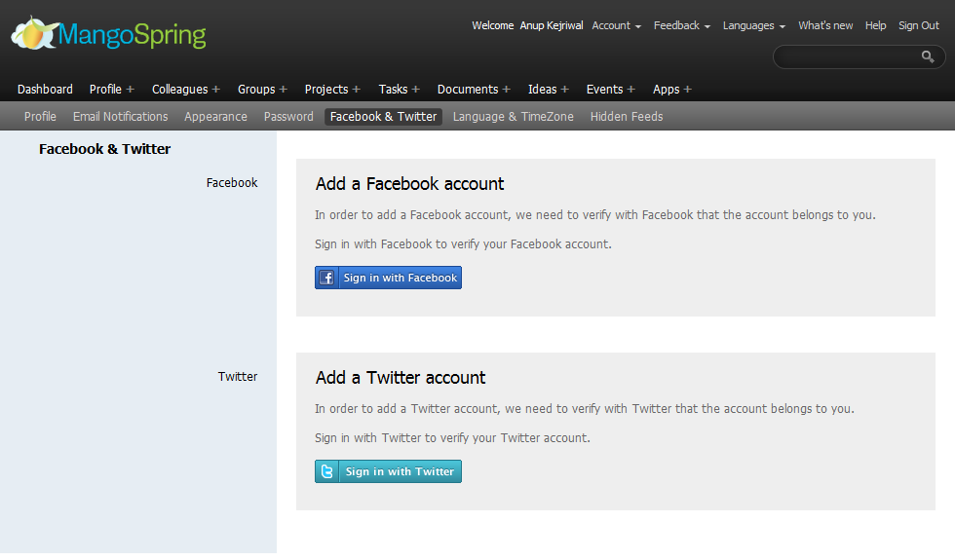Click the plus icon next to Tasks
Image resolution: width=955 pixels, height=560 pixels.
pyautogui.click(x=415, y=90)
